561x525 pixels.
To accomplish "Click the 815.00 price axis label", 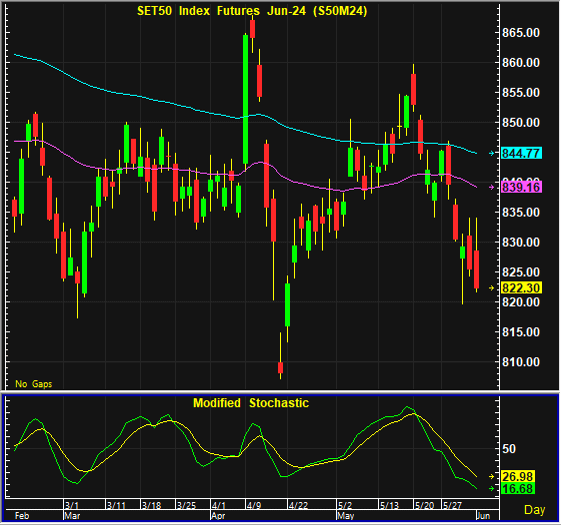I will click(521, 332).
